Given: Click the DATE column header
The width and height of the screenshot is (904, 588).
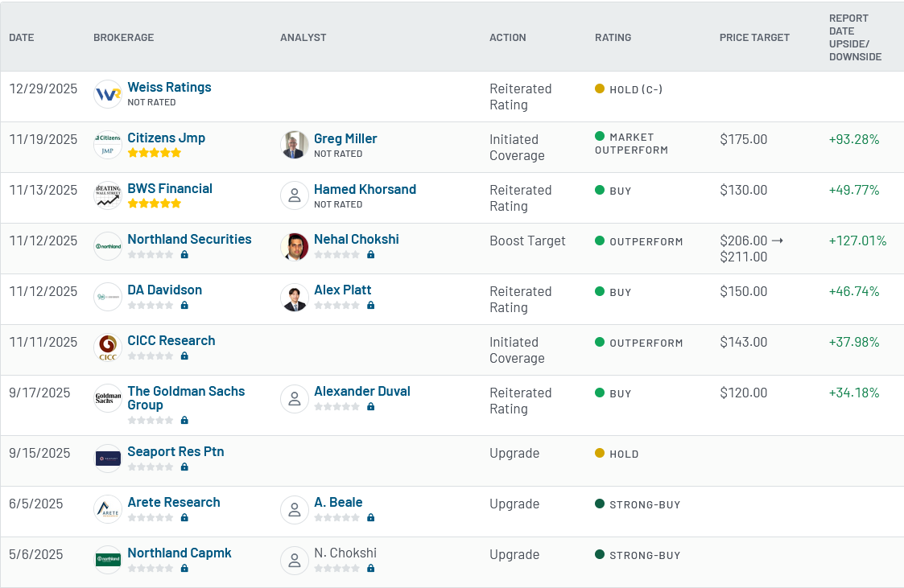Looking at the screenshot, I should point(21,38).
